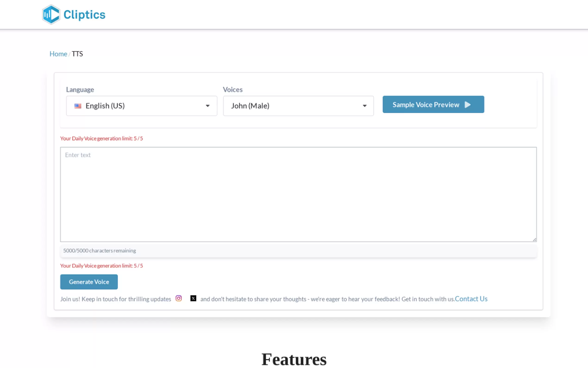Follow the Contact Us link
The width and height of the screenshot is (588, 368).
click(x=471, y=299)
